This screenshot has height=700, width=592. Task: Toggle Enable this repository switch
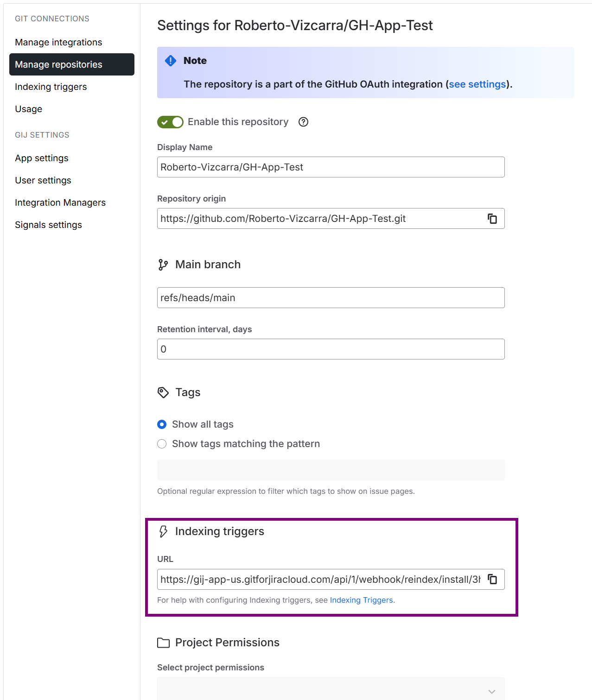coord(170,122)
